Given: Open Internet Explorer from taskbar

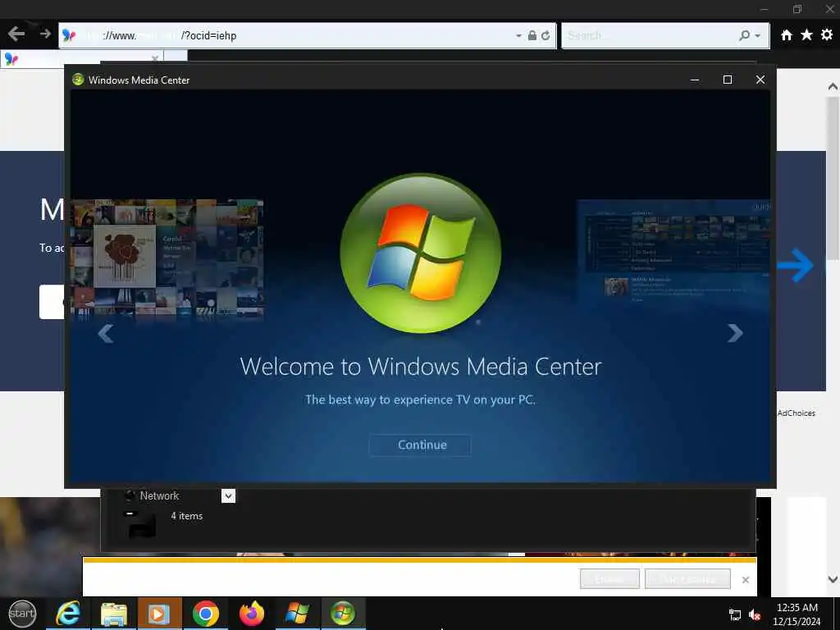Looking at the screenshot, I should point(68,614).
